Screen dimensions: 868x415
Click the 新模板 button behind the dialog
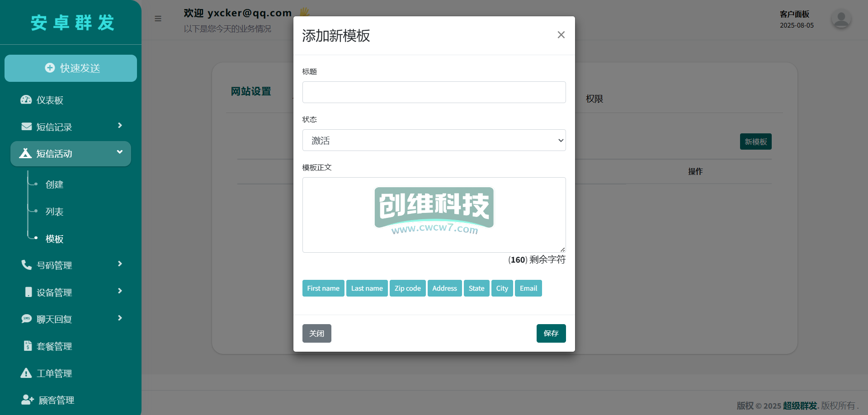[756, 141]
